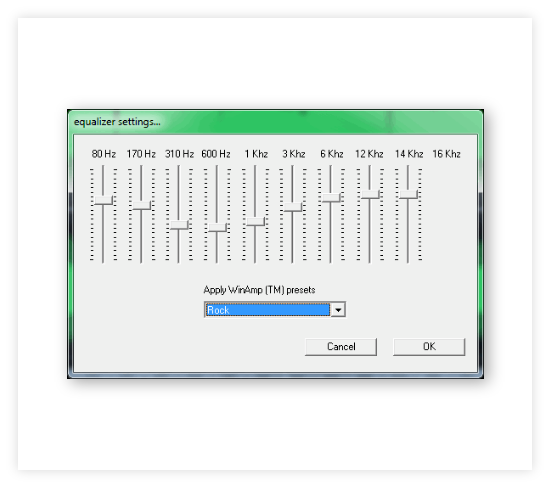
Task: Click the 6 Khz slider handle
Action: [x=331, y=198]
